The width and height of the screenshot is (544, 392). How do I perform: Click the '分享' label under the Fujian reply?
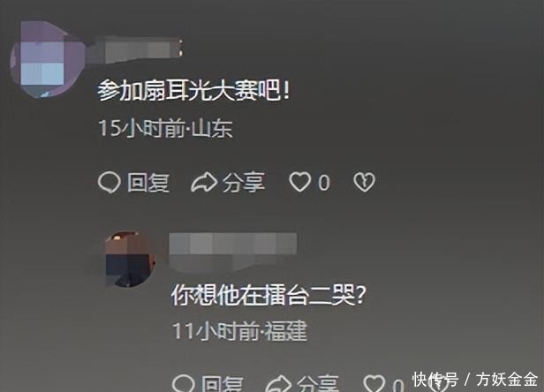pos(318,384)
